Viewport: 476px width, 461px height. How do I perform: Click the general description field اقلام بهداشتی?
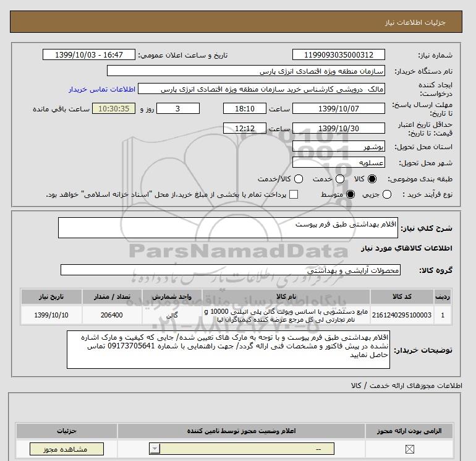(x=228, y=228)
